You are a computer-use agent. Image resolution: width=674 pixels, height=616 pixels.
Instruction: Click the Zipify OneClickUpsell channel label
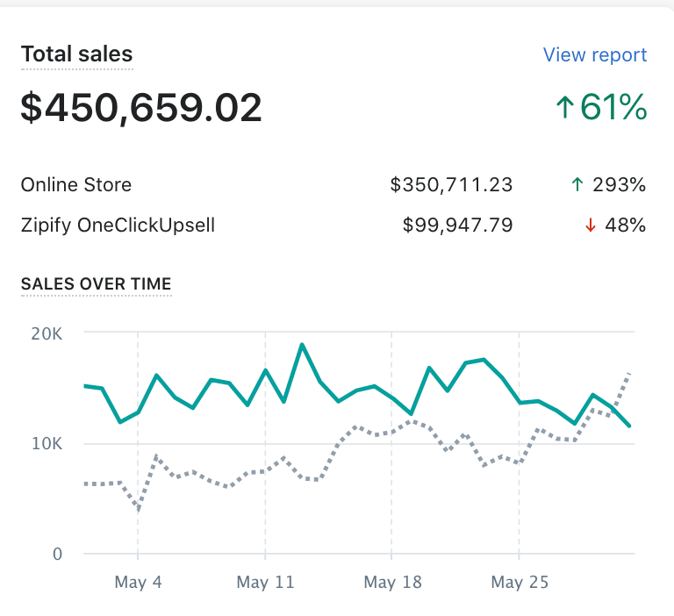pos(118,226)
